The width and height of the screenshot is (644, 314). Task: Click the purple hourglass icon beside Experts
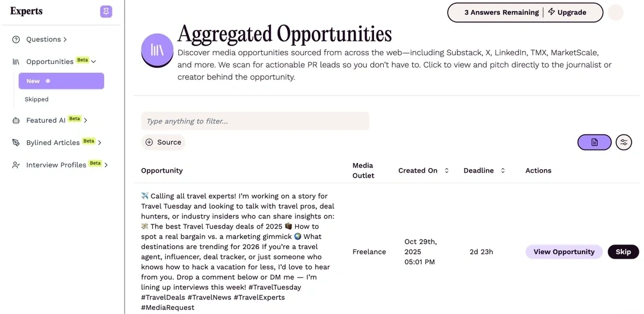[x=106, y=11]
